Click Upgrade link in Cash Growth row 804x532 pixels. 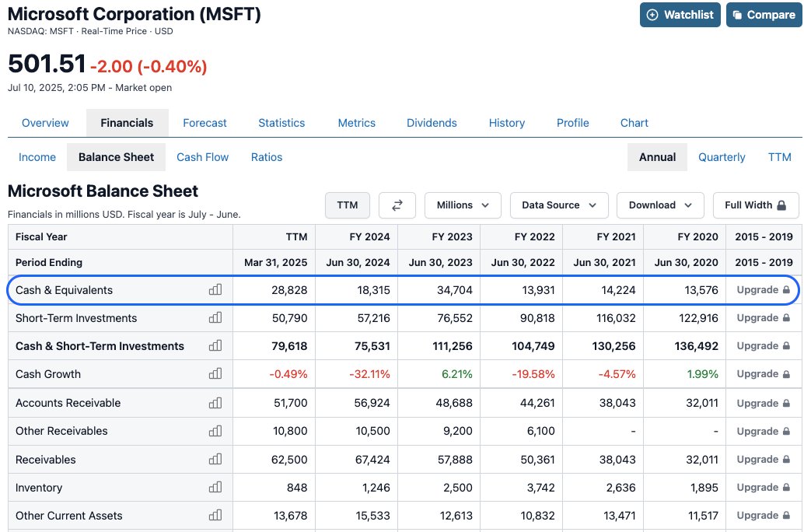click(x=763, y=373)
